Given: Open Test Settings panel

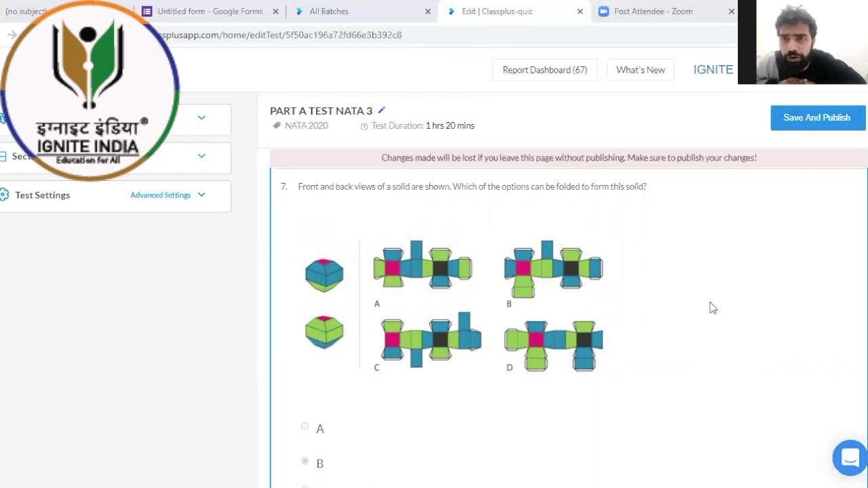Looking at the screenshot, I should pyautogui.click(x=115, y=195).
